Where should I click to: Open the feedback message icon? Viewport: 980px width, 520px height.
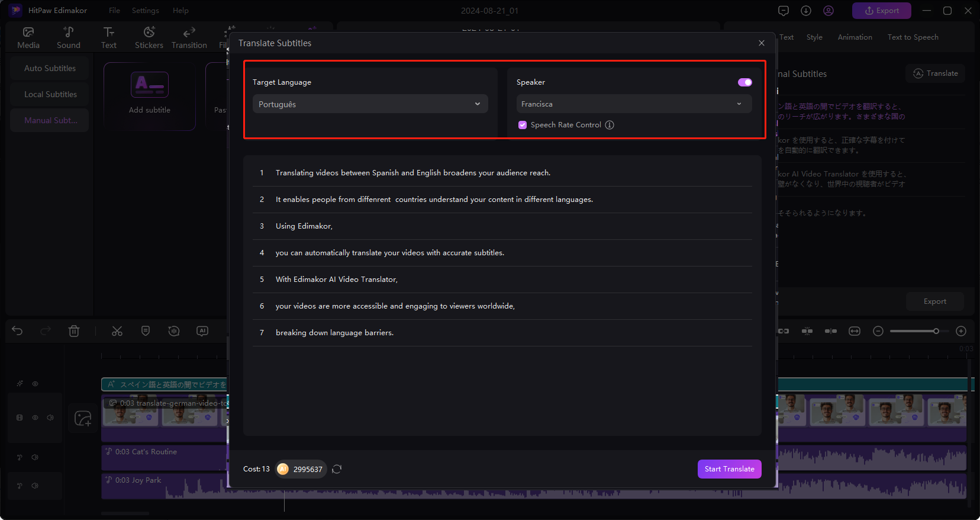pyautogui.click(x=784, y=11)
